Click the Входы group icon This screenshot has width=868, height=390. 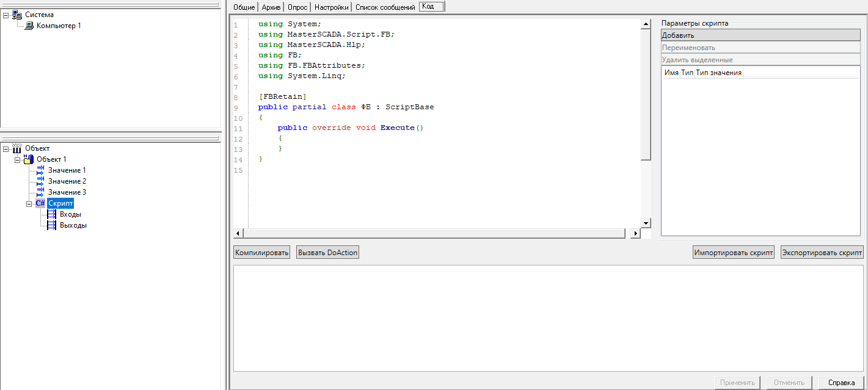click(x=52, y=214)
